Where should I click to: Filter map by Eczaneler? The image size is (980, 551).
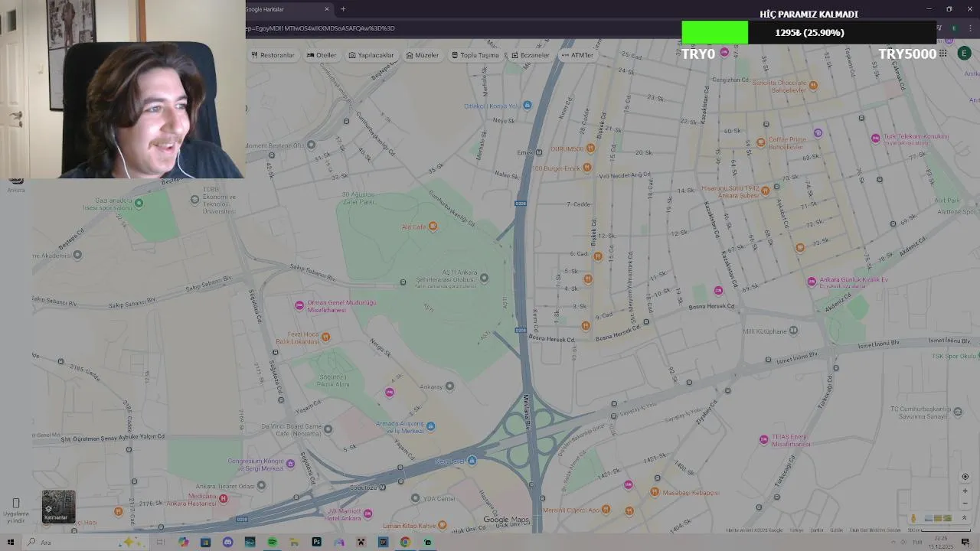(531, 55)
